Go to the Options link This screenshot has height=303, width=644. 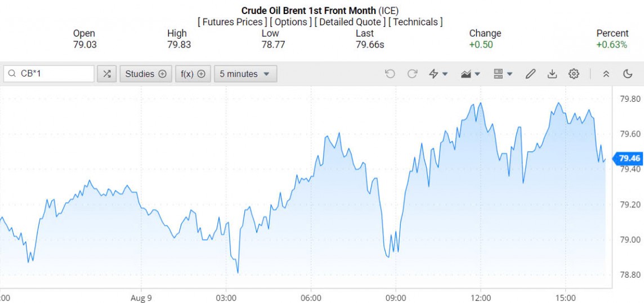(x=290, y=22)
